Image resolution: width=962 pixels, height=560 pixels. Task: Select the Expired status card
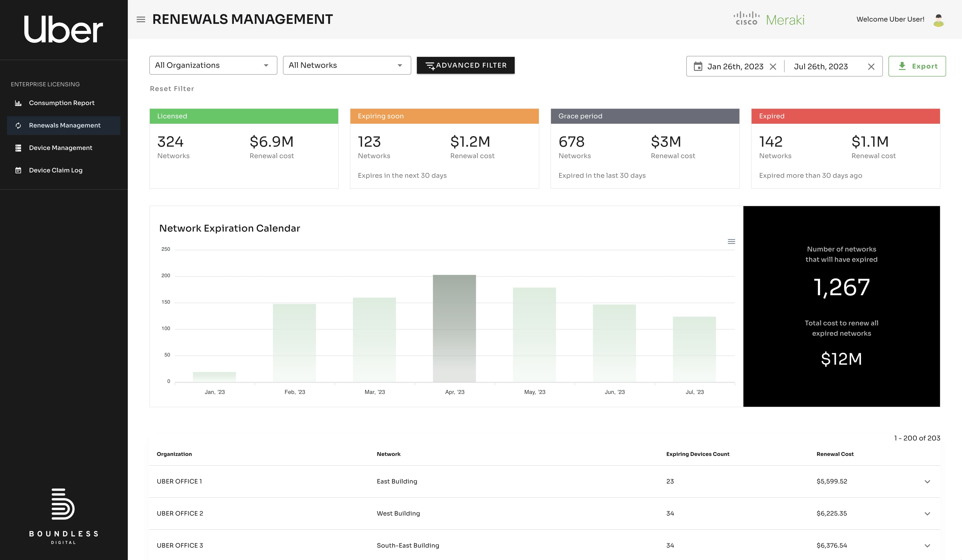pos(846,148)
